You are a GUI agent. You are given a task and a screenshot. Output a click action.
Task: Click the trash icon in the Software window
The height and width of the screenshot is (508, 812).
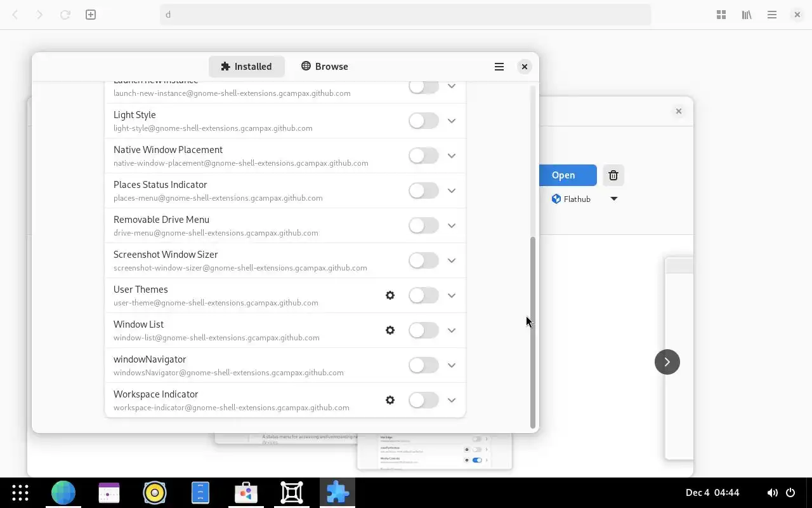[x=613, y=175]
